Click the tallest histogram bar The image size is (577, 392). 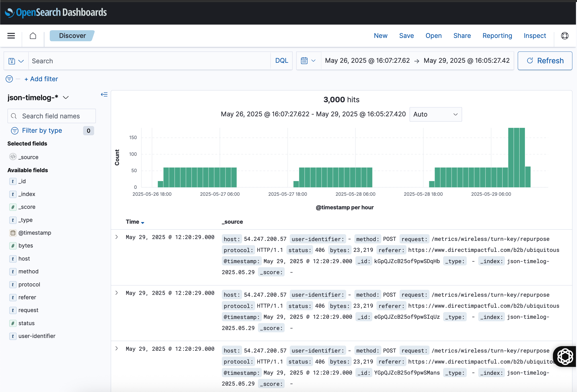pos(516,158)
